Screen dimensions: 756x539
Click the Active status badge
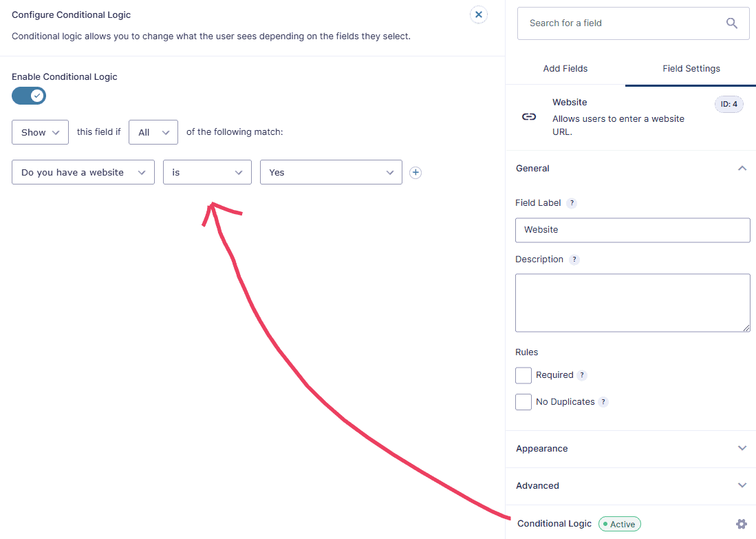[618, 524]
